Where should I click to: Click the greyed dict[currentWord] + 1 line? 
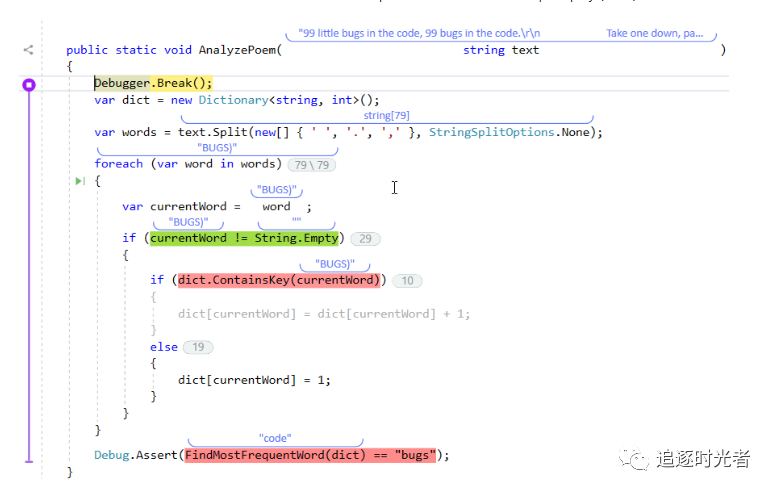(324, 314)
